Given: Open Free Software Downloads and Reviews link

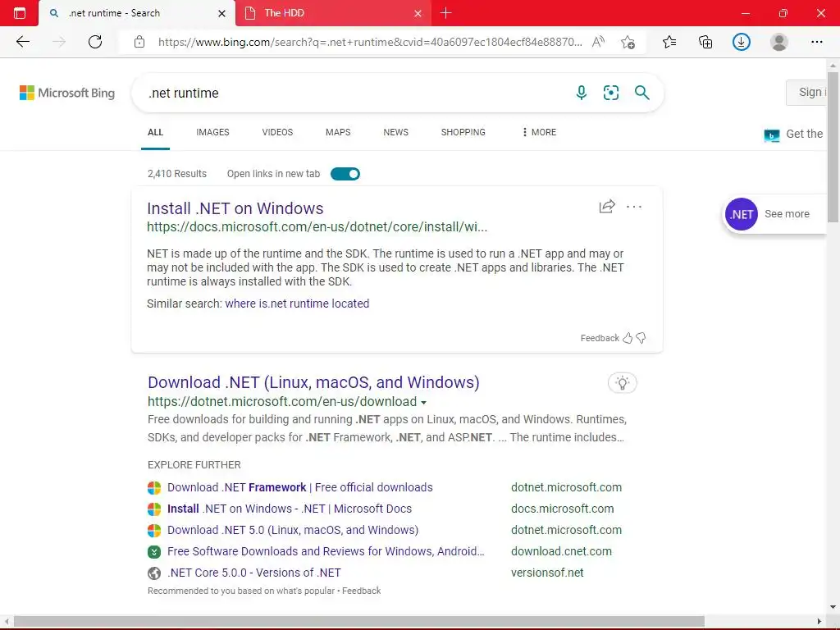Looking at the screenshot, I should (x=326, y=552).
